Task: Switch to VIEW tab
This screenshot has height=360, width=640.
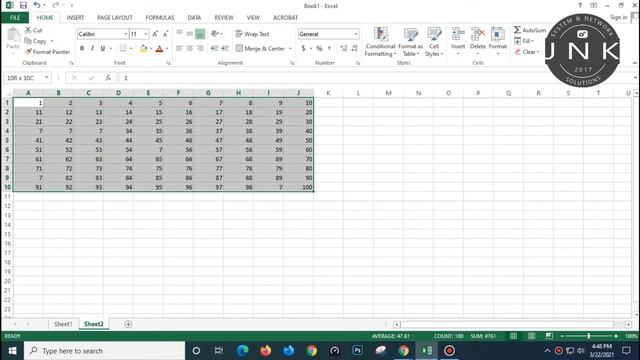Action: tap(253, 18)
